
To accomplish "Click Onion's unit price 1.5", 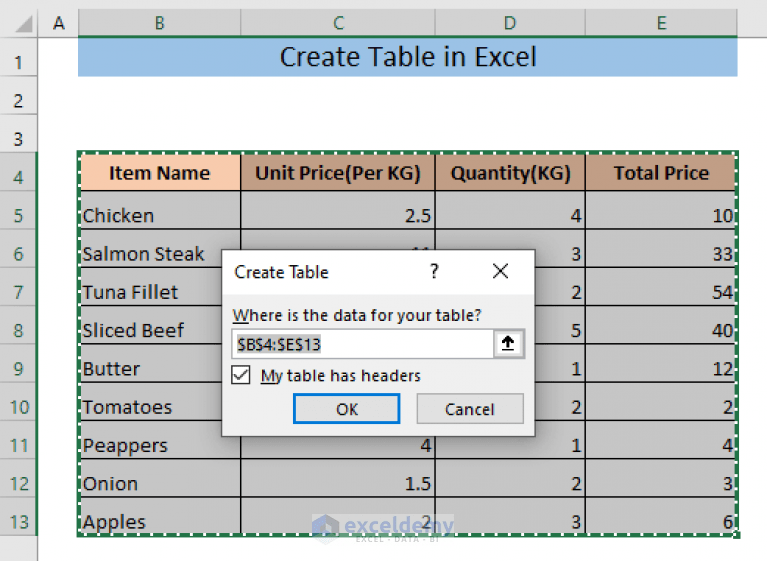I will [338, 478].
